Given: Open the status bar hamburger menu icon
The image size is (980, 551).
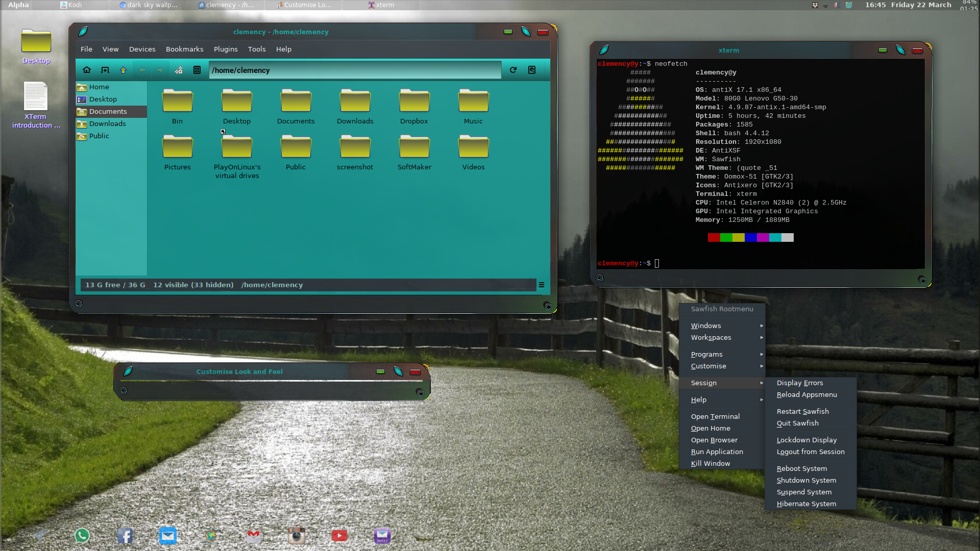Looking at the screenshot, I should point(542,285).
